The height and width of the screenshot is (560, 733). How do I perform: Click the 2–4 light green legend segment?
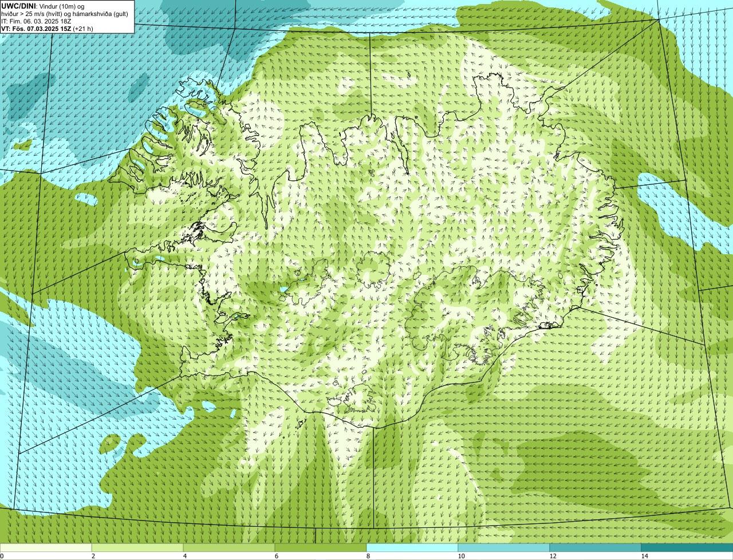pyautogui.click(x=137, y=548)
